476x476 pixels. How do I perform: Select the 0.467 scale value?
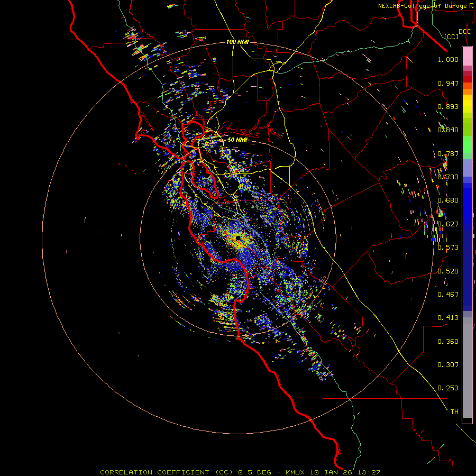448,295
